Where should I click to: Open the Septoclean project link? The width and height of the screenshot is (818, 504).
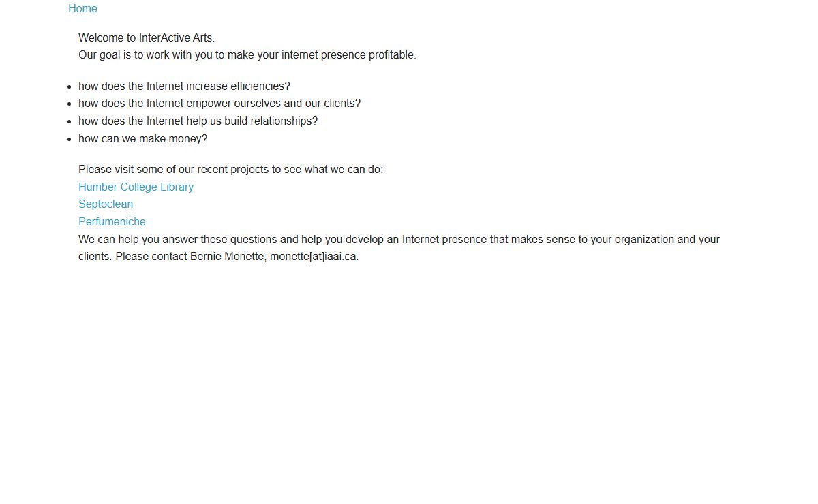click(x=106, y=204)
